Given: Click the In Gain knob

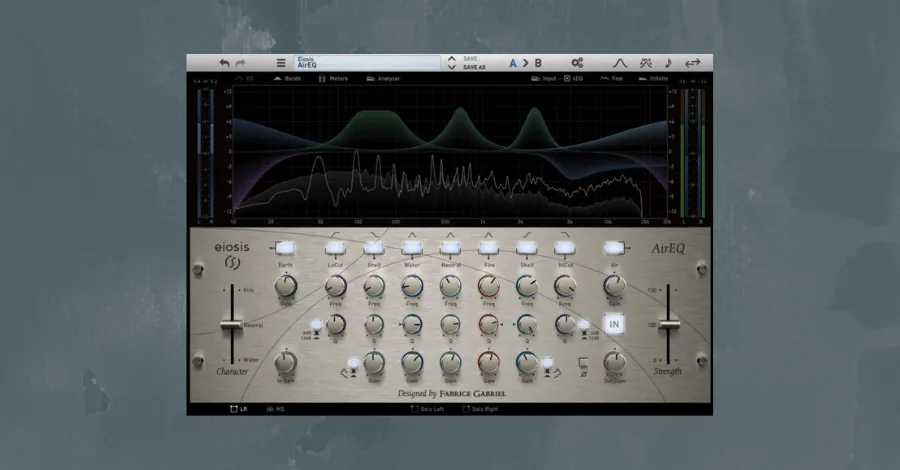Looking at the screenshot, I should pos(285,362).
